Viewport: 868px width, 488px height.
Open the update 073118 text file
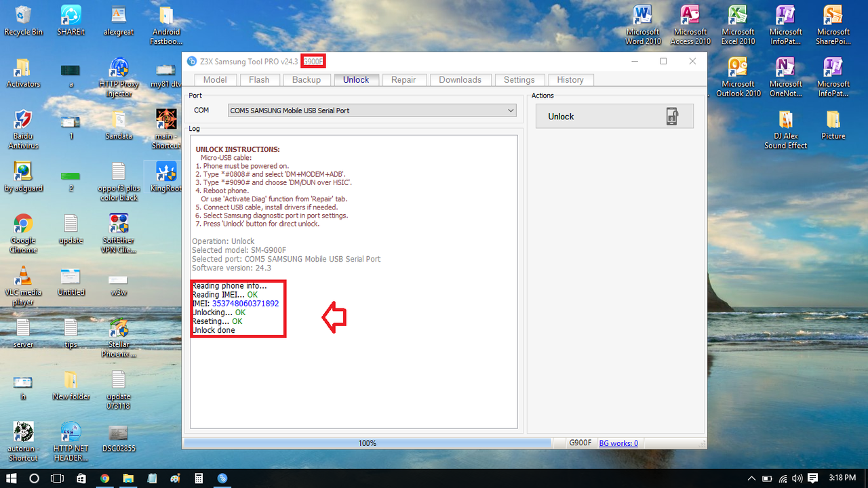tap(119, 390)
